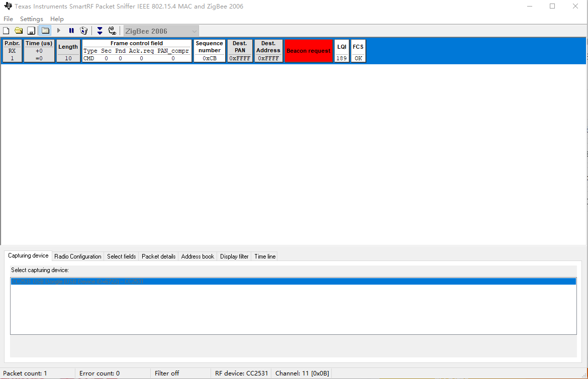
Task: Open the Settings menu
Action: (31, 19)
